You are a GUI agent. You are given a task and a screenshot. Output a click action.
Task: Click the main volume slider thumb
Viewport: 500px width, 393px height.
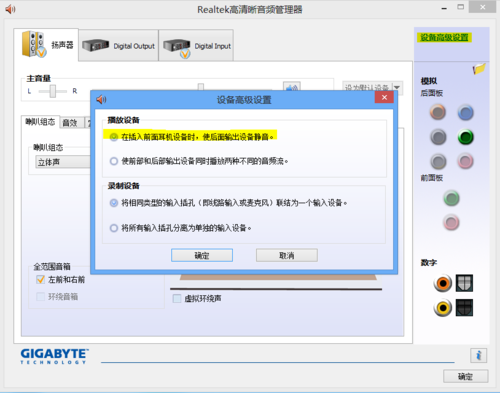coord(201,87)
